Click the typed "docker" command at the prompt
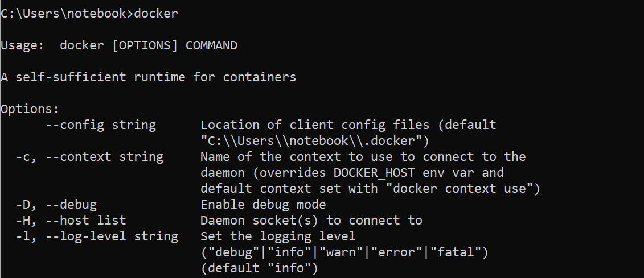644x278 pixels. [155, 14]
